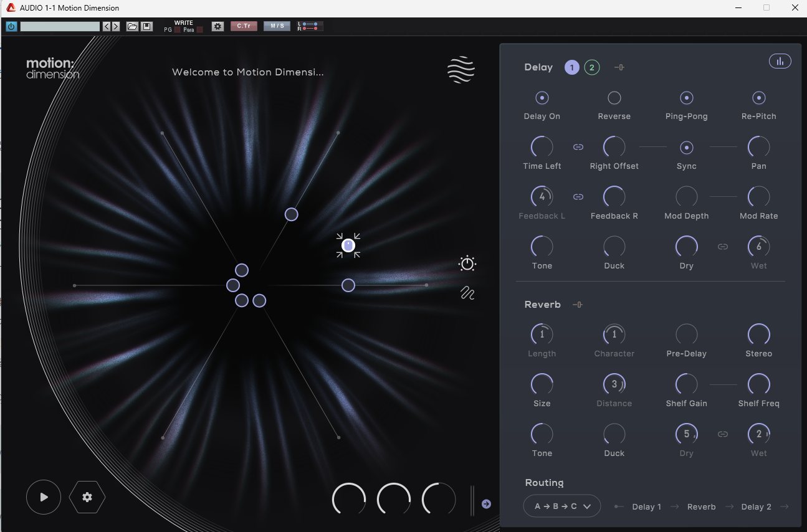Open host plugin settings gear
807x532 pixels.
coord(217,26)
